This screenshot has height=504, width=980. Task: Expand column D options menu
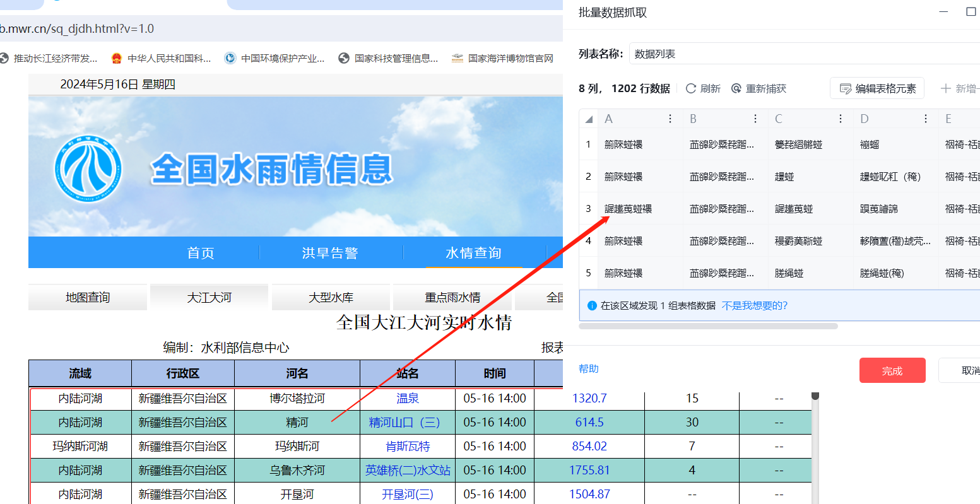926,119
